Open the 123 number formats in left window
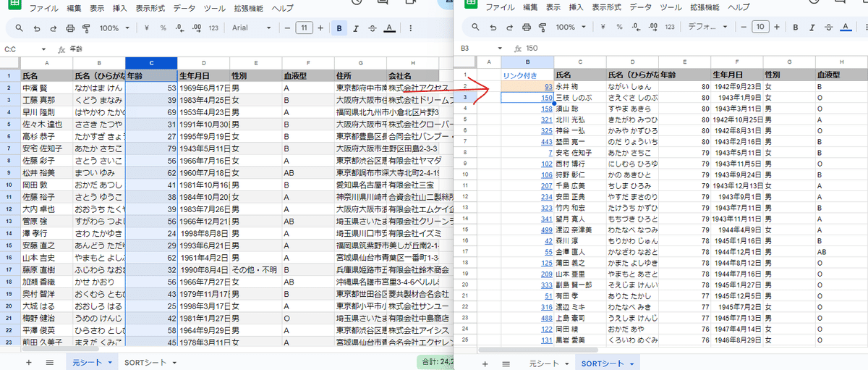 [213, 28]
